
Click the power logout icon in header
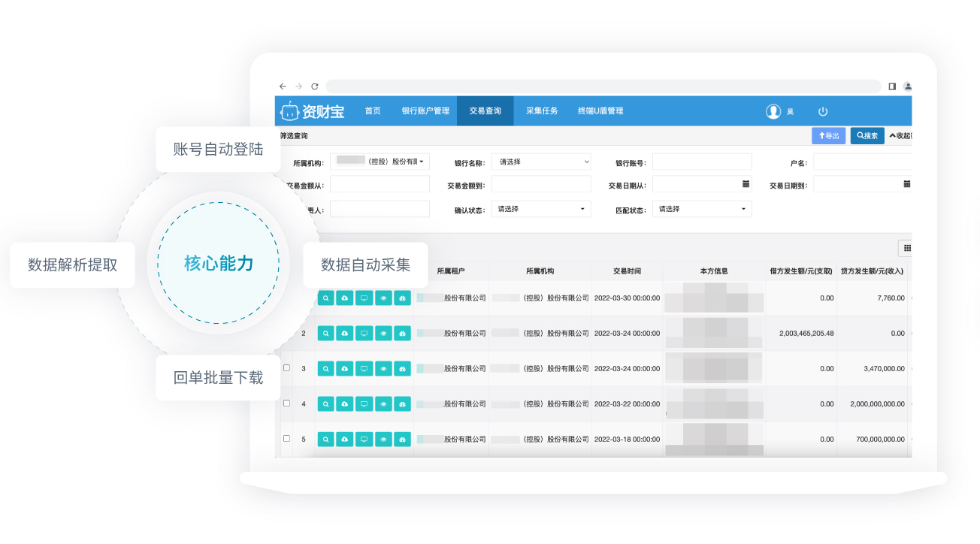(823, 111)
